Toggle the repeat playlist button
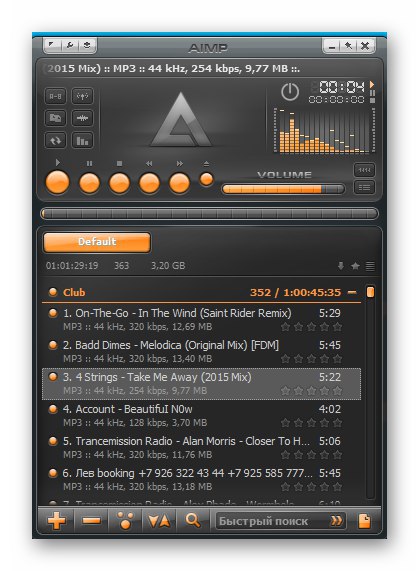The width and height of the screenshot is (419, 571). pyautogui.click(x=55, y=140)
